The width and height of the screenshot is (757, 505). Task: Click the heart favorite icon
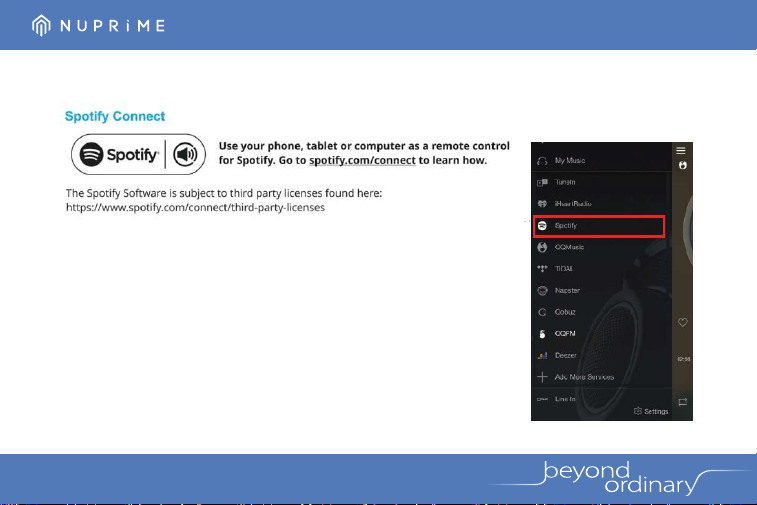pyautogui.click(x=683, y=322)
